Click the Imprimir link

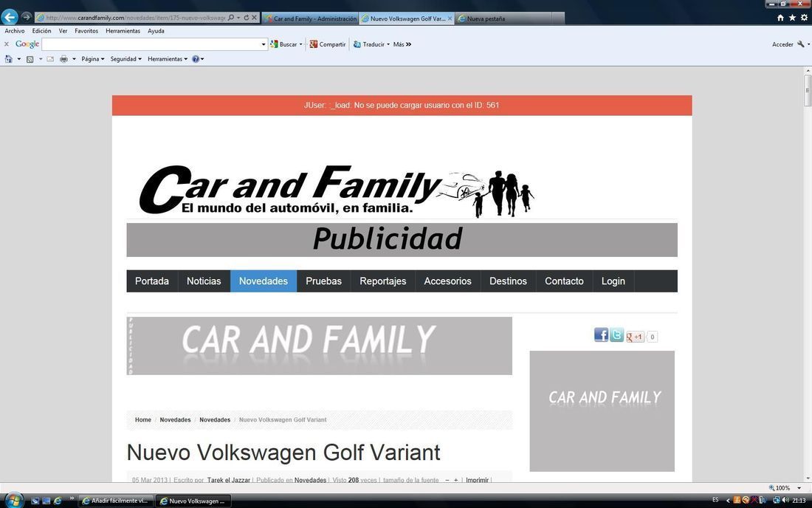point(477,480)
